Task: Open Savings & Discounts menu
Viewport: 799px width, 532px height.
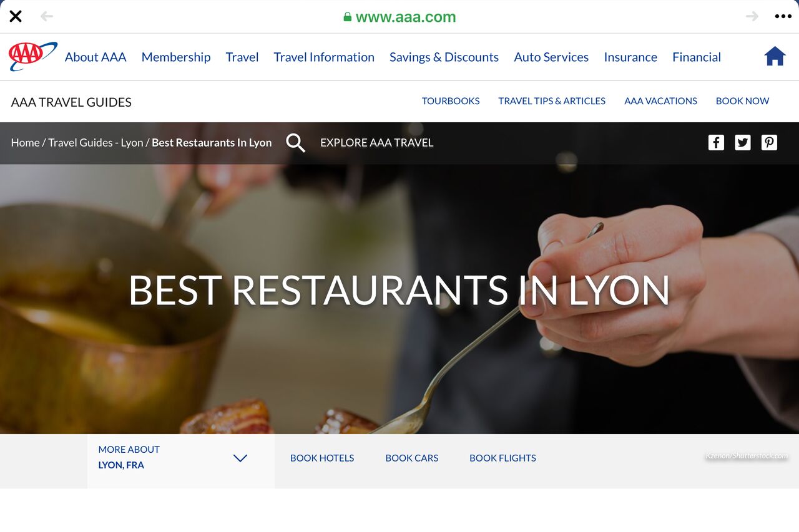Action: click(444, 57)
